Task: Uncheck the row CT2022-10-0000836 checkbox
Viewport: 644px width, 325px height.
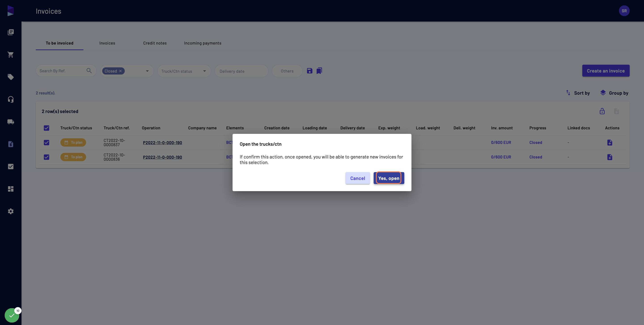Action: pyautogui.click(x=47, y=157)
